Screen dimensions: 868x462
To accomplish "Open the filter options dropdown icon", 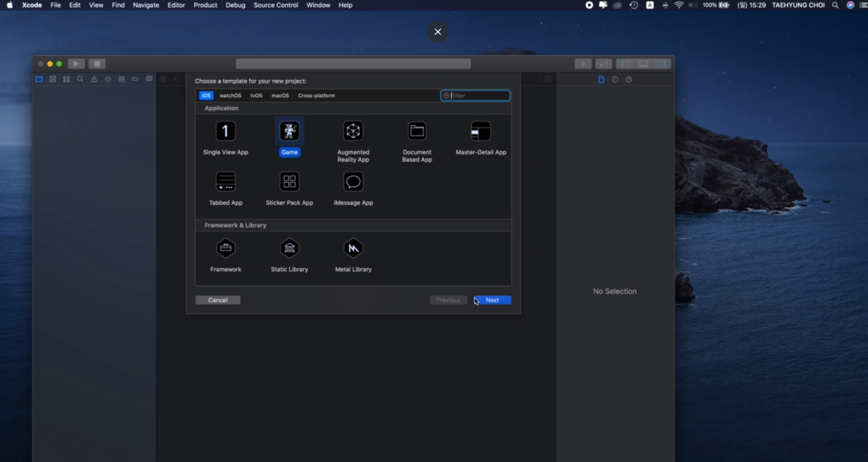I will point(446,96).
